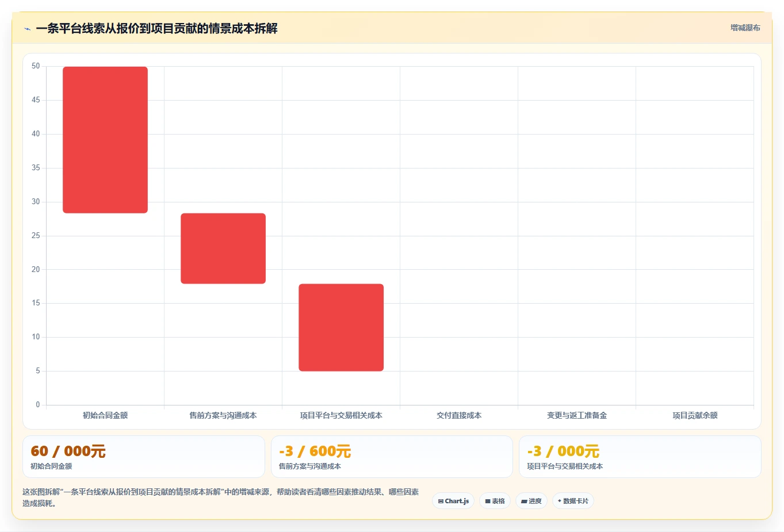Viewport: 784px width, 532px height.
Task: Click the axis label 项目贡献余额
Action: pos(695,415)
